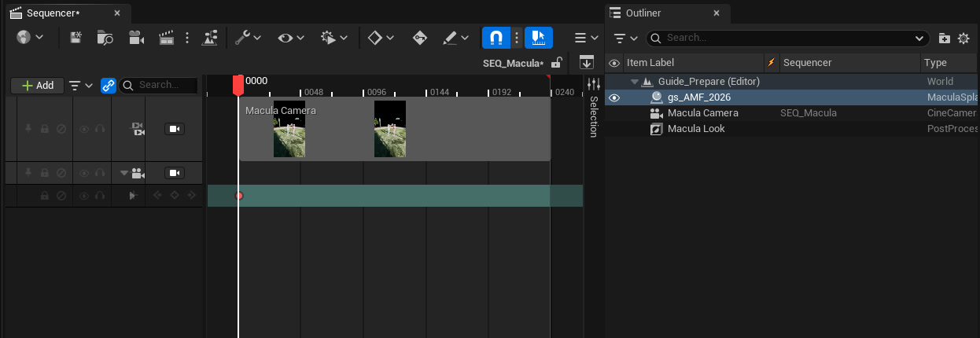
Task: Mute the Camera Cuts track
Action: pos(61,129)
